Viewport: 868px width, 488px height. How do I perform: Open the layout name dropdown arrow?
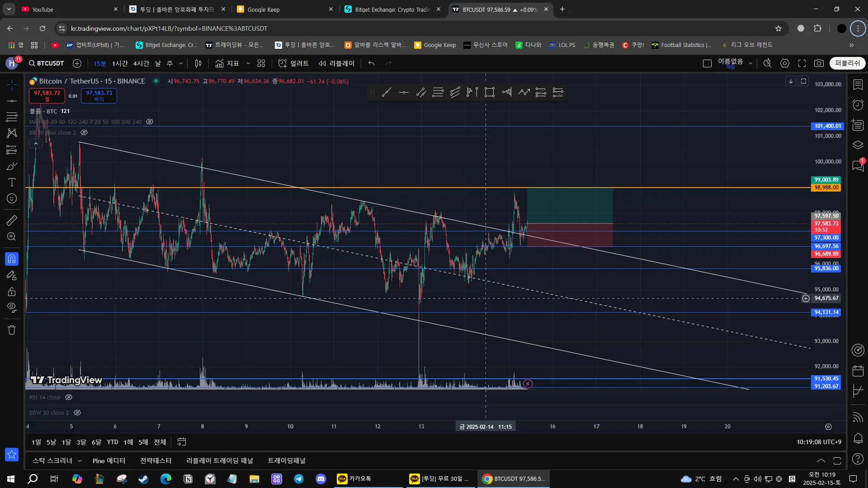750,63
